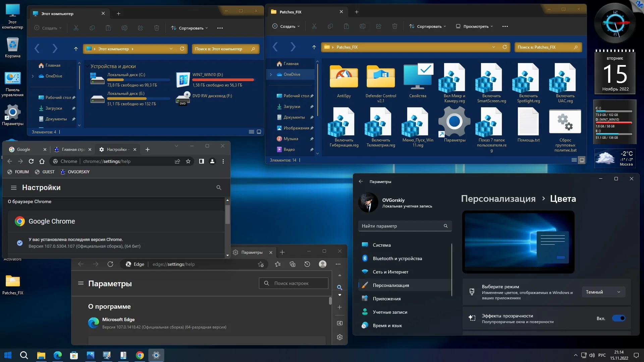Click the Chrome home button
644x362 pixels.
click(42, 161)
